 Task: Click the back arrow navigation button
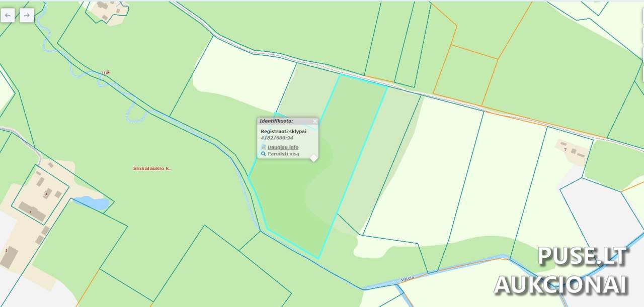[x=8, y=16]
